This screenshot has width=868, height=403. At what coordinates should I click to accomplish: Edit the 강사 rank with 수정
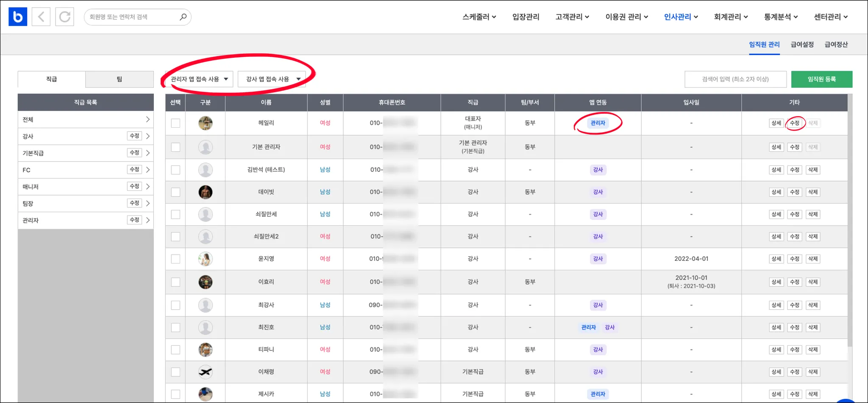134,136
